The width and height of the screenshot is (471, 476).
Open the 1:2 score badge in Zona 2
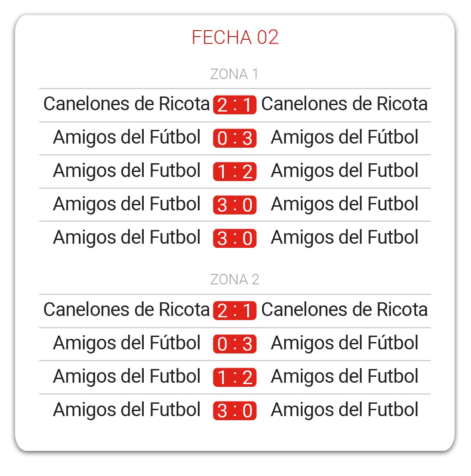pos(235,377)
